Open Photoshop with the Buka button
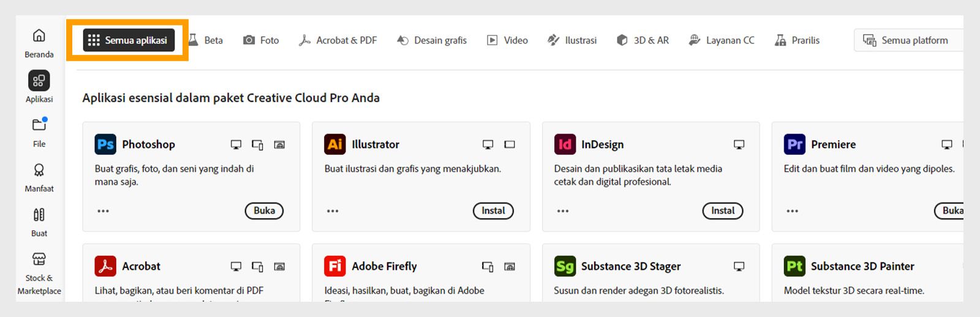Viewport: 980px width, 317px height. (x=264, y=211)
